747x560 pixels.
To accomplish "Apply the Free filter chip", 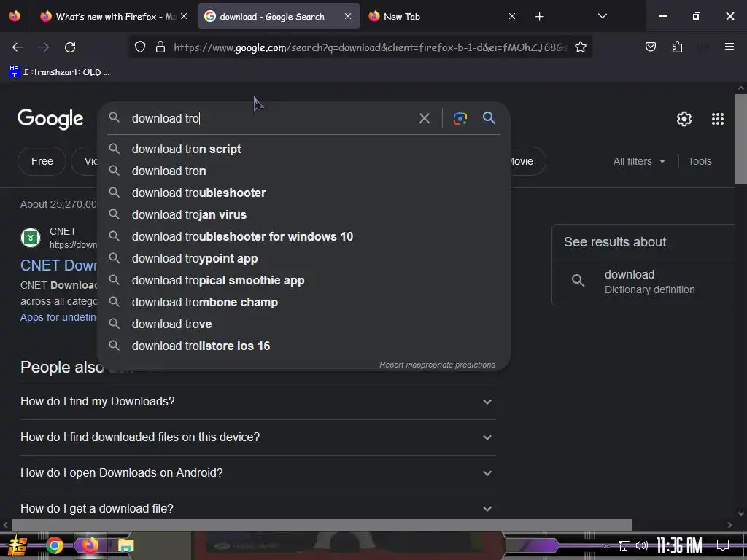I will point(42,161).
